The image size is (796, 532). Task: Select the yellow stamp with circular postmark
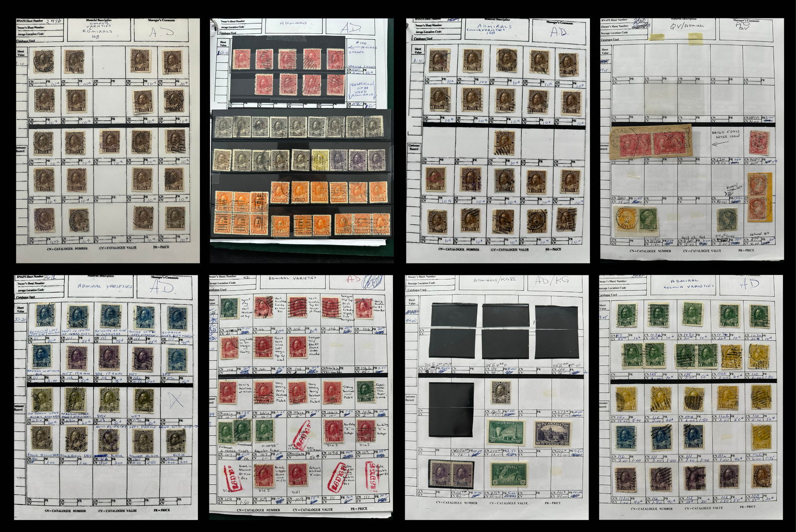[x=621, y=219]
